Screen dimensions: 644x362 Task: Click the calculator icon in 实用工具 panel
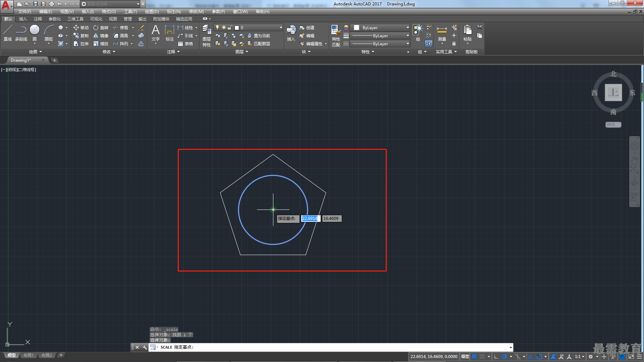tap(454, 44)
